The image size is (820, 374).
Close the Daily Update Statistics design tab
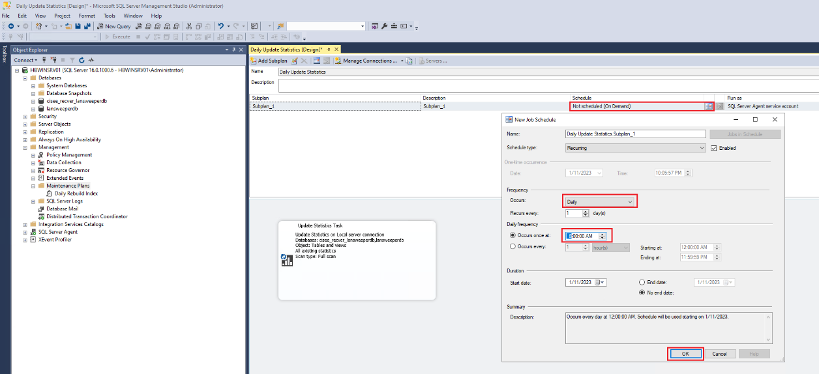(x=336, y=49)
